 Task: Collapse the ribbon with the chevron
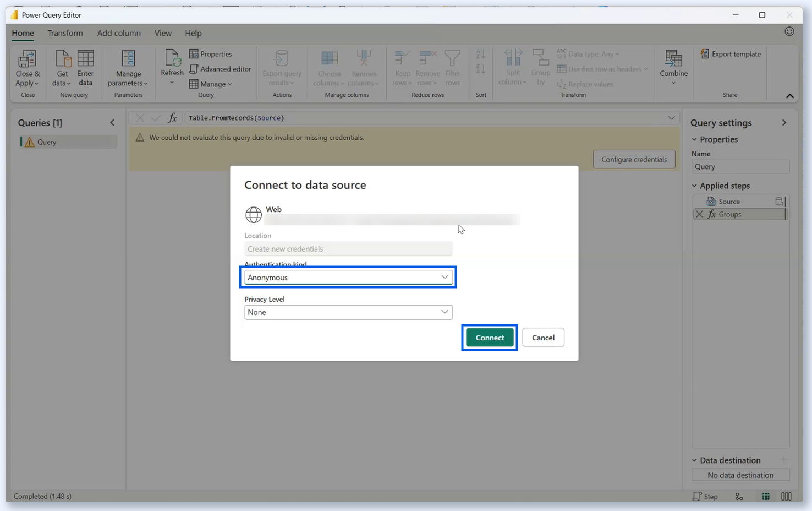790,96
